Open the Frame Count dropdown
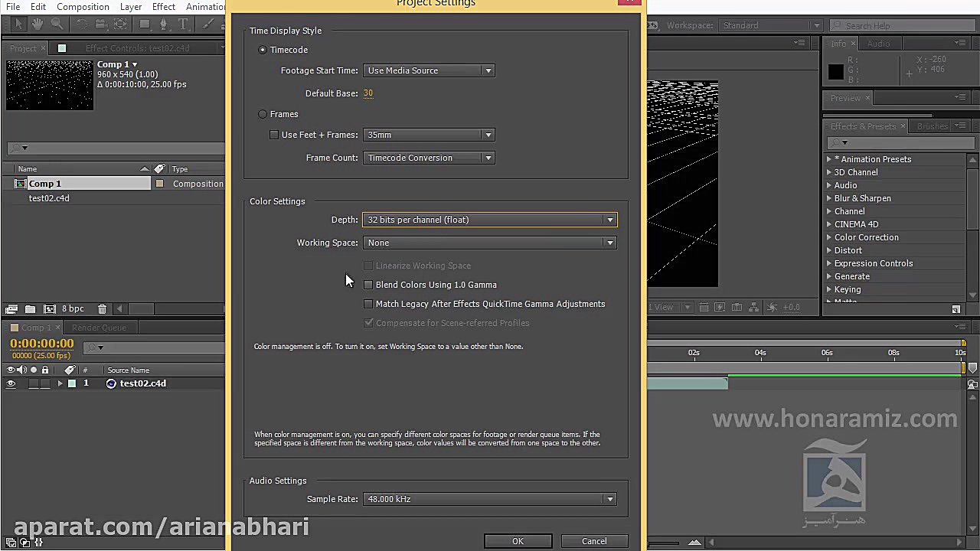 coord(429,158)
